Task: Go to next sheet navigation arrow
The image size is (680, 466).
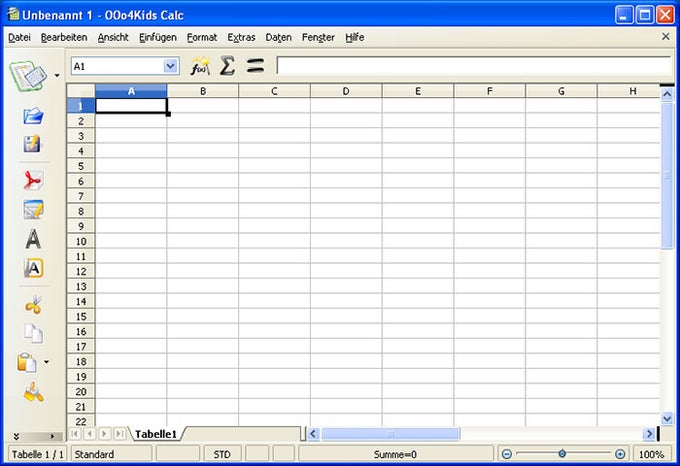Action: click(x=105, y=433)
